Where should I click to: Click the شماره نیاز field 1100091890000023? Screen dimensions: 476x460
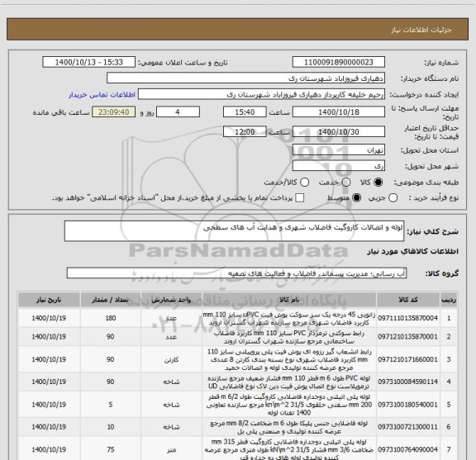(x=339, y=62)
